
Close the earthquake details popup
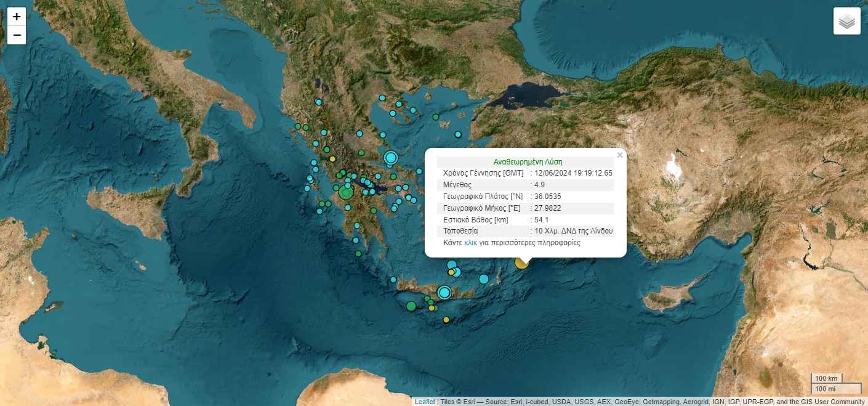pos(619,155)
